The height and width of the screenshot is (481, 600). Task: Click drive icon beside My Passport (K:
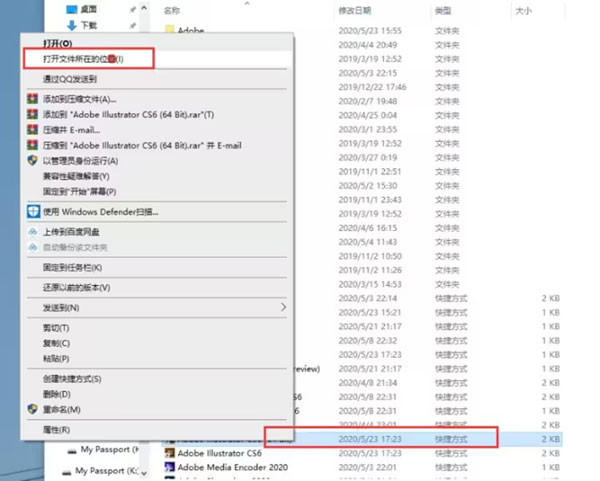click(x=67, y=472)
